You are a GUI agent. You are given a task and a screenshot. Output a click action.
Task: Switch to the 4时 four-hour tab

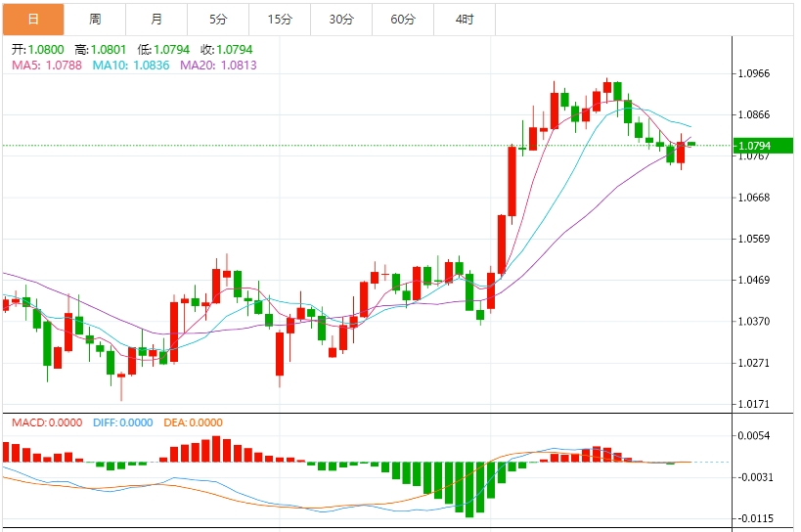[465, 20]
